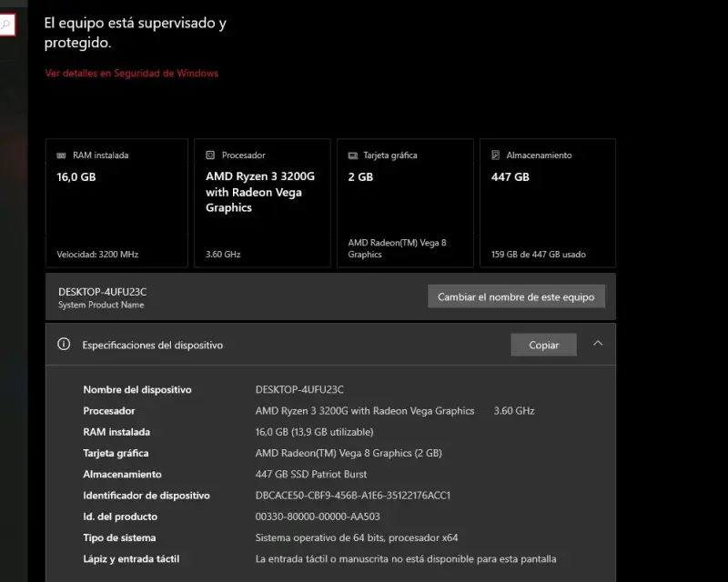728x582 pixels.
Task: Click DESKTOP-4UFU23C heading above System Product Name
Action: coord(102,292)
